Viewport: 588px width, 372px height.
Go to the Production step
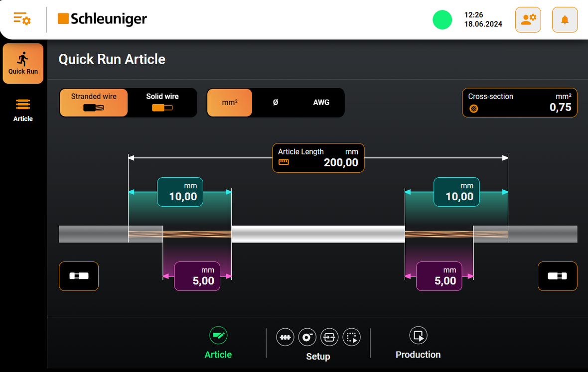coord(418,343)
